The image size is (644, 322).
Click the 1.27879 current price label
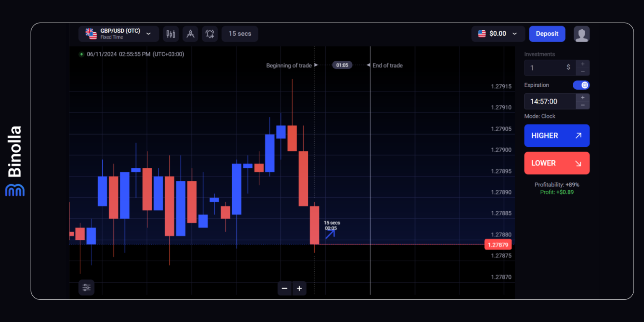click(x=498, y=244)
